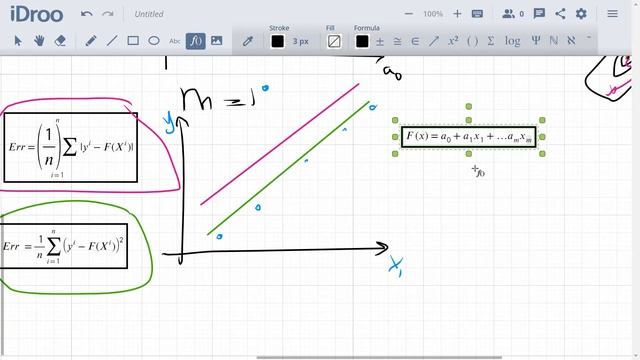The image size is (640, 360).
Task: Click the Untitled board title field
Action: tap(149, 14)
